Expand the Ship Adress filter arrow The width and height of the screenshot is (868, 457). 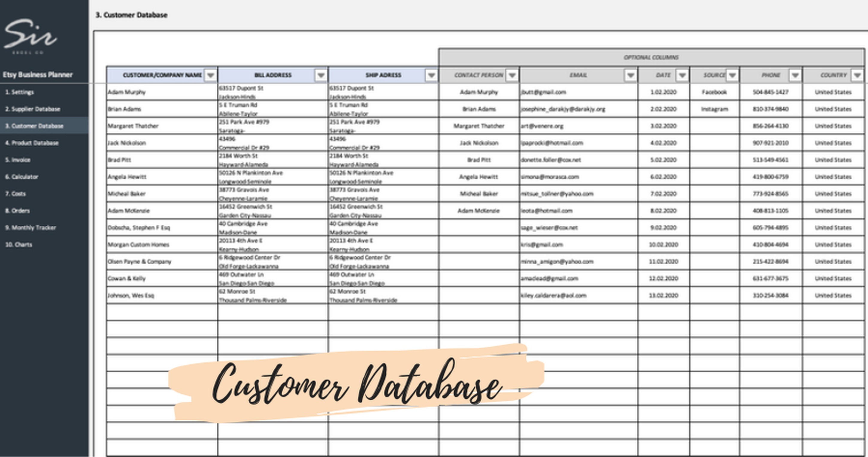pyautogui.click(x=431, y=75)
